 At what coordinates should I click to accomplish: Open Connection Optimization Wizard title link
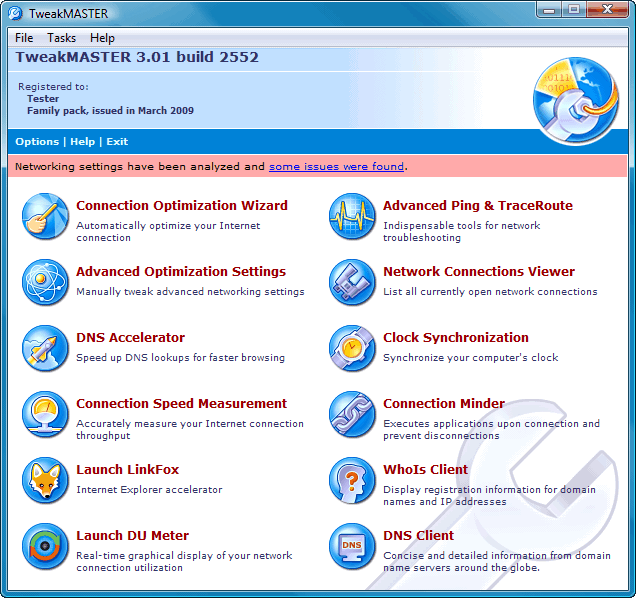point(182,206)
